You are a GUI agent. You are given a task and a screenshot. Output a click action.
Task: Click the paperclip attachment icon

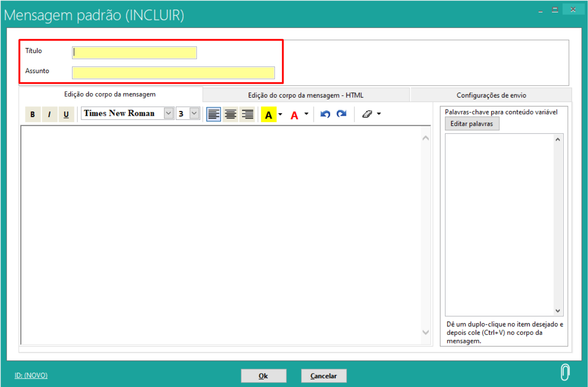point(565,372)
